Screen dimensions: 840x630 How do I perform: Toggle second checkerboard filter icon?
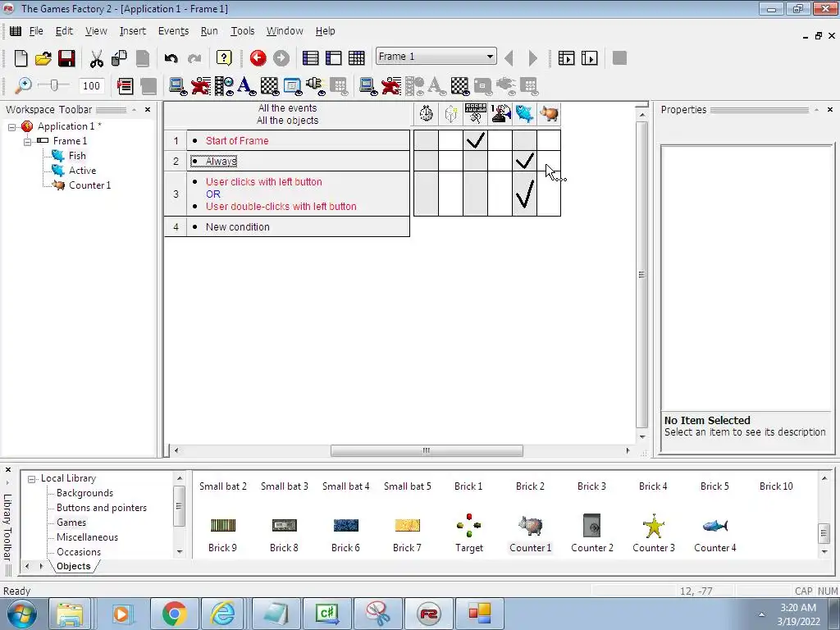pyautogui.click(x=459, y=85)
